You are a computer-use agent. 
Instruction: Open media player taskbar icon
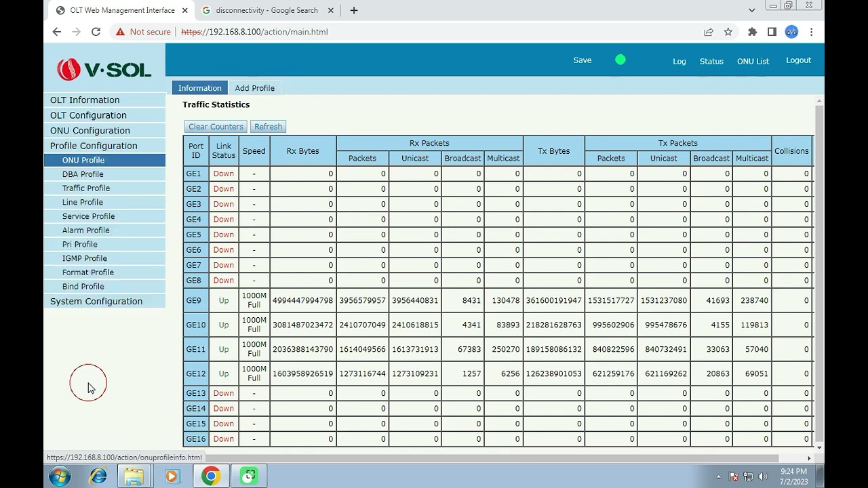(172, 476)
